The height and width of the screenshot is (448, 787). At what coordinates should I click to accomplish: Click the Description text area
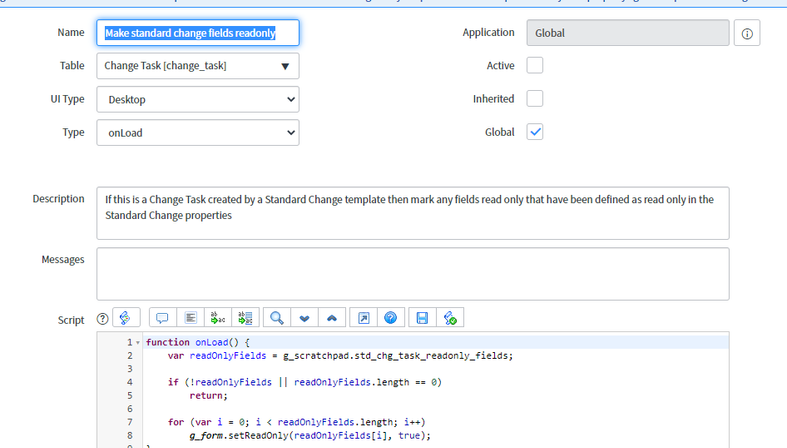[x=413, y=213]
